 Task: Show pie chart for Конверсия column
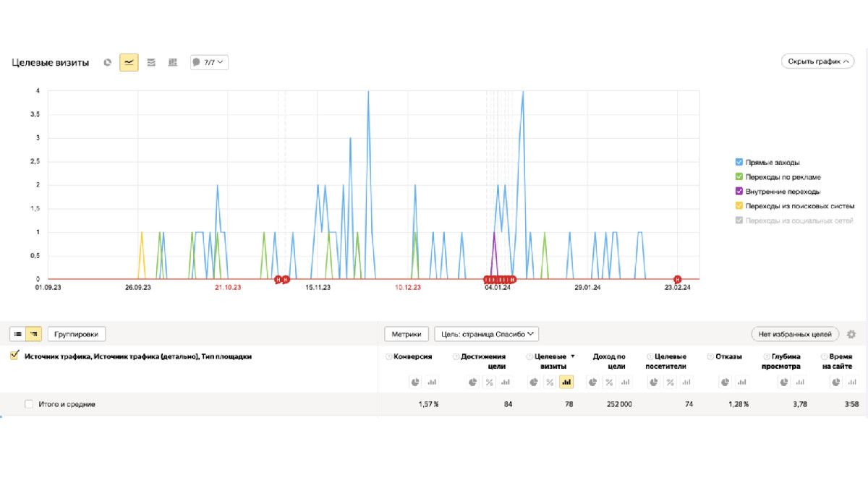tap(415, 382)
